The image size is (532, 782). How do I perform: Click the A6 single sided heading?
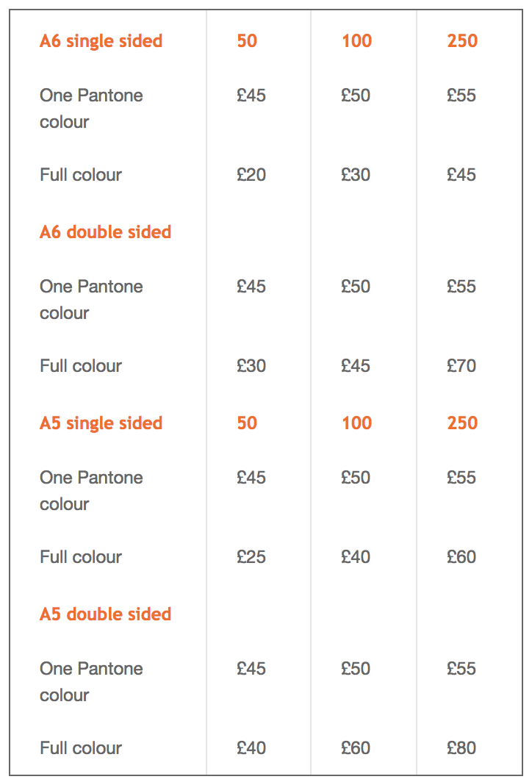101,41
